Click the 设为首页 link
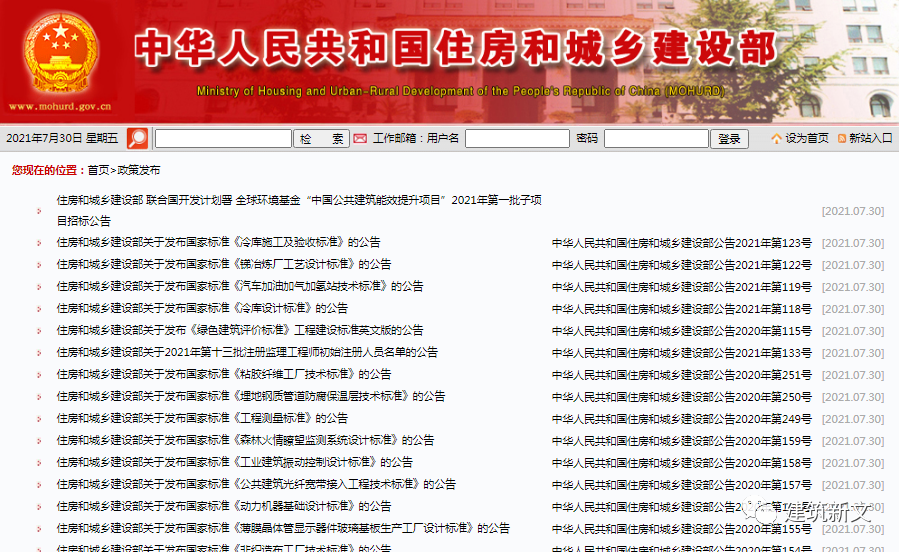Image resolution: width=901 pixels, height=552 pixels. click(x=807, y=138)
